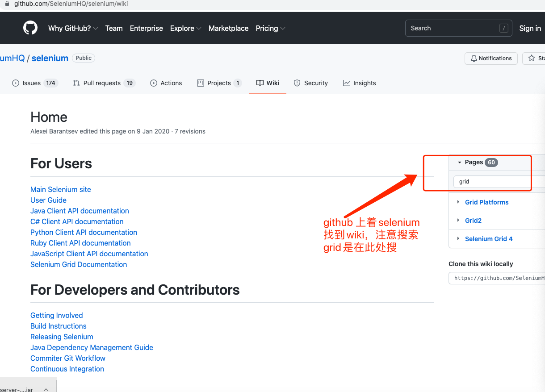
Task: Click the Pull requests branch icon
Action: (x=76, y=83)
